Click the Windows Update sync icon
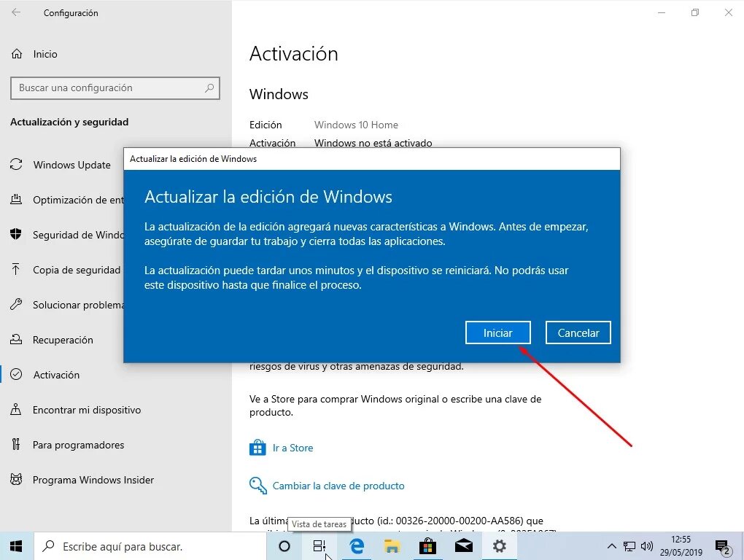Screen dimensions: 744x560 pos(16,165)
